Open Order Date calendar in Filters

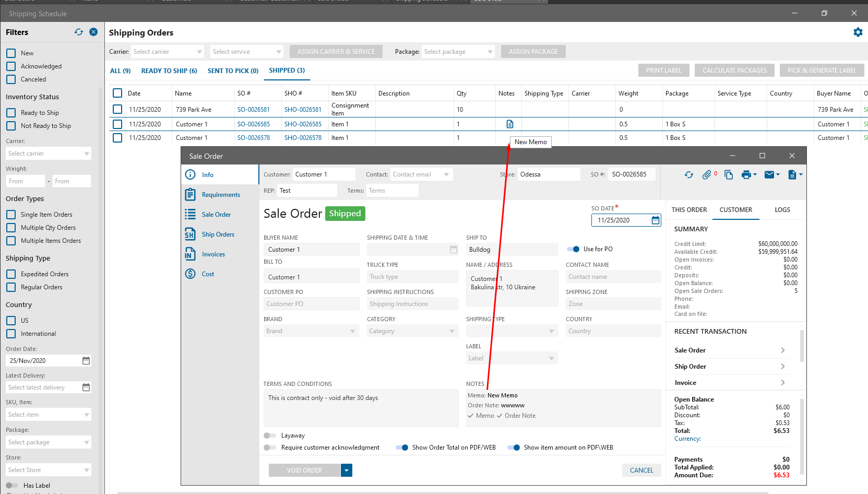coord(86,361)
